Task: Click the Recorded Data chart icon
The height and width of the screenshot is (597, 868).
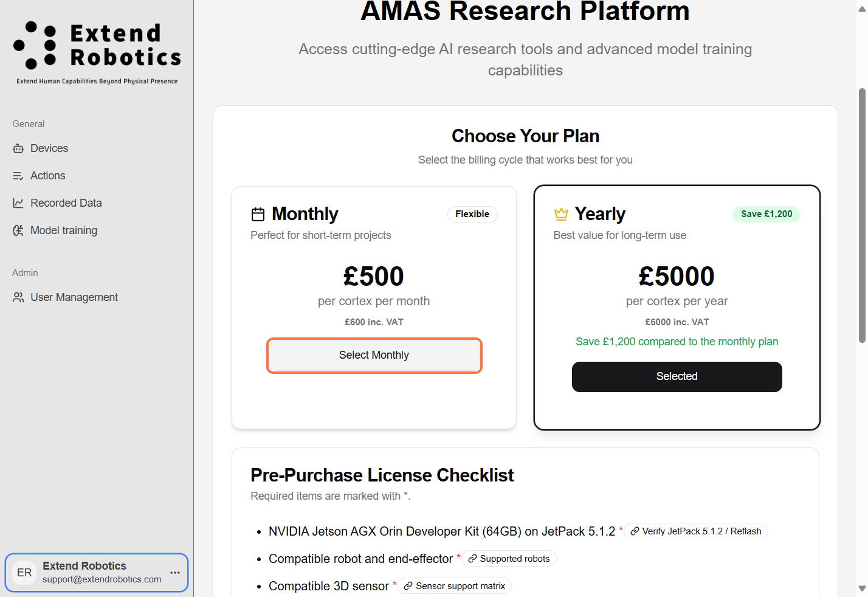Action: click(x=18, y=203)
